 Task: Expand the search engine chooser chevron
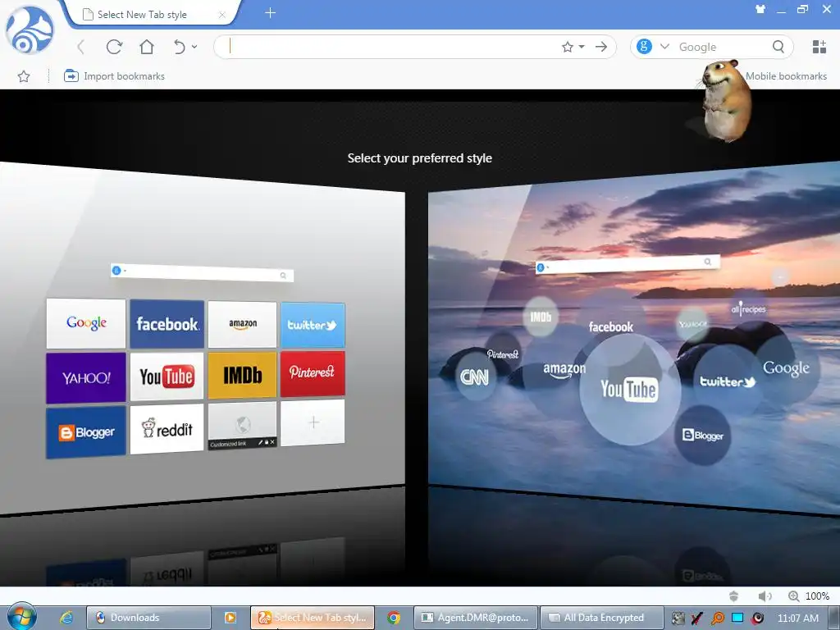pos(664,47)
